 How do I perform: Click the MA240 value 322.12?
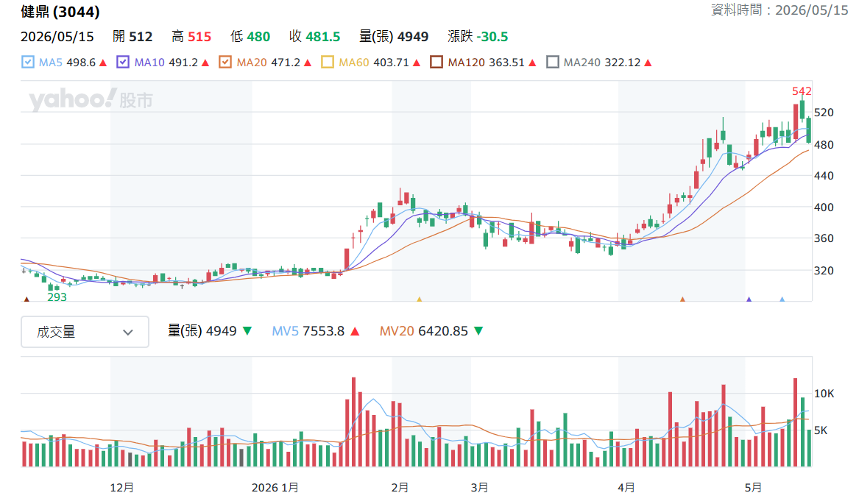point(622,63)
